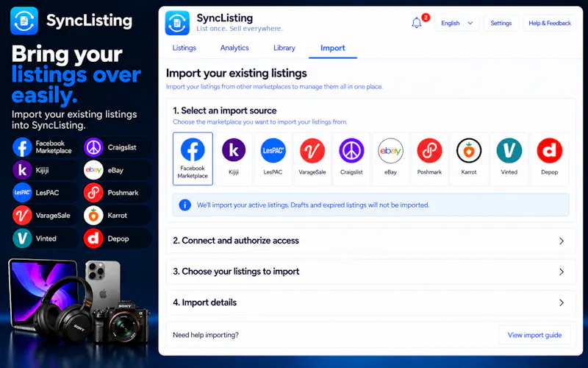588x368 pixels.
Task: Choose Craigslist peace-sign tile as source
Action: click(351, 158)
